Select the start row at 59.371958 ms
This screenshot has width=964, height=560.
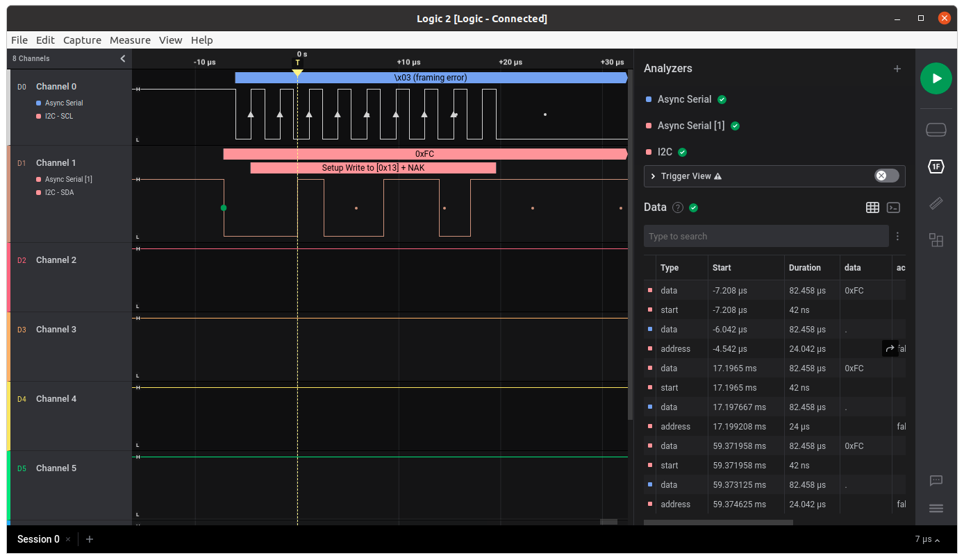click(774, 466)
